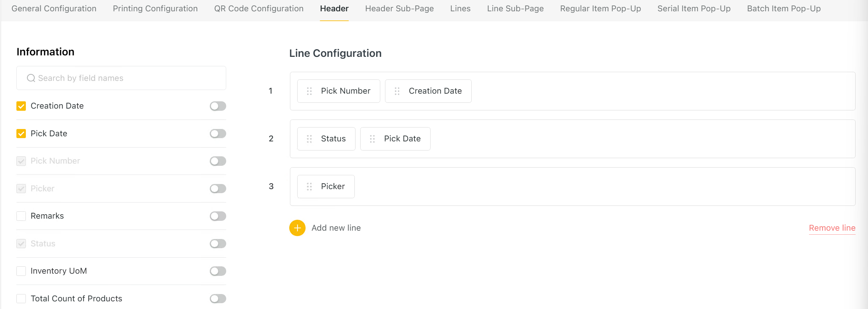Tick the Inventory UoM checkbox
This screenshot has height=309, width=868.
click(x=21, y=271)
